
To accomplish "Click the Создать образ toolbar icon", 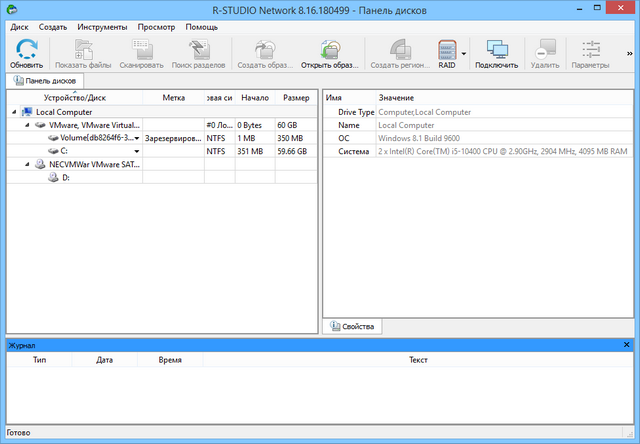I will tap(266, 50).
